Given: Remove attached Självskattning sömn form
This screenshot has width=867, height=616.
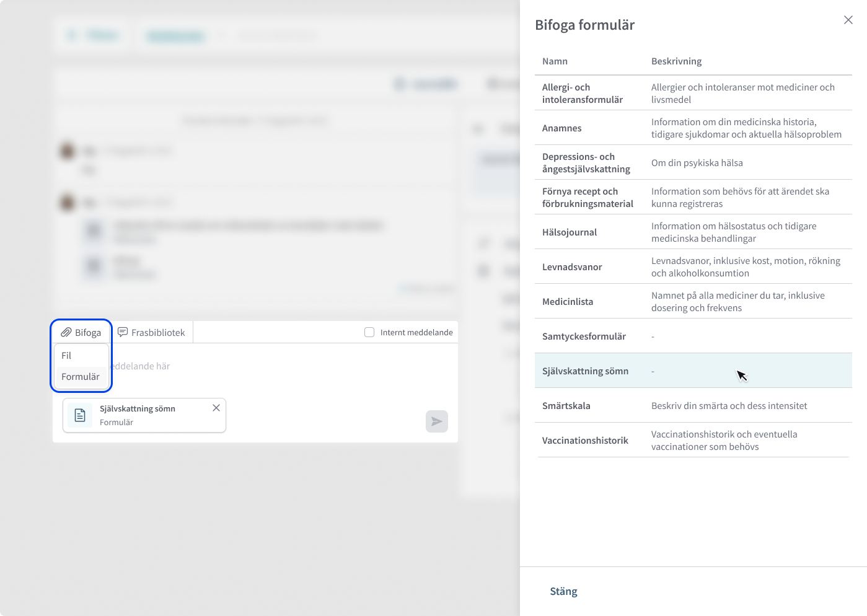Looking at the screenshot, I should (216, 408).
